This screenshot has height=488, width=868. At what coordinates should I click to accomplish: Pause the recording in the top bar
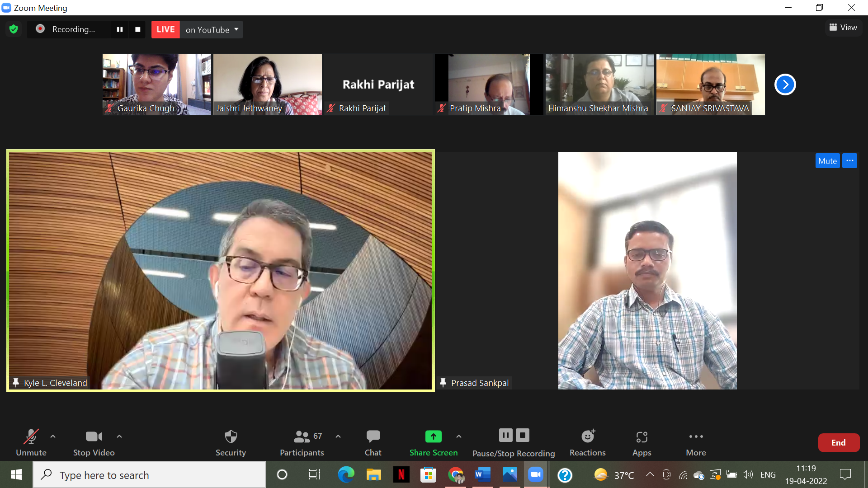coord(120,29)
